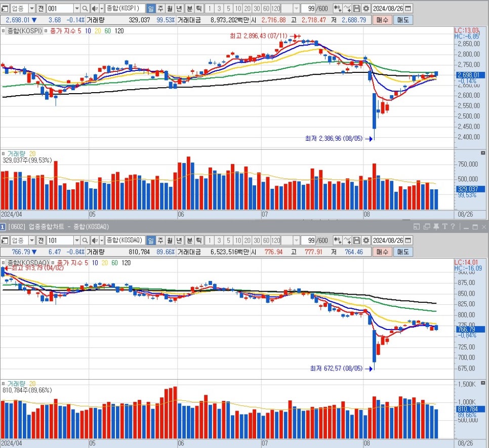
Task: Click the 매수 buy button on KOSDAQ chart
Action: pyautogui.click(x=382, y=252)
